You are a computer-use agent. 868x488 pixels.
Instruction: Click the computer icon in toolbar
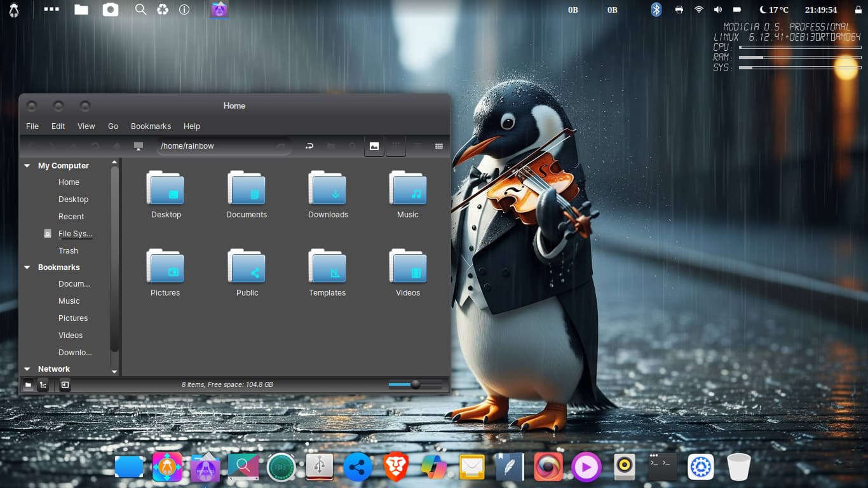[139, 146]
